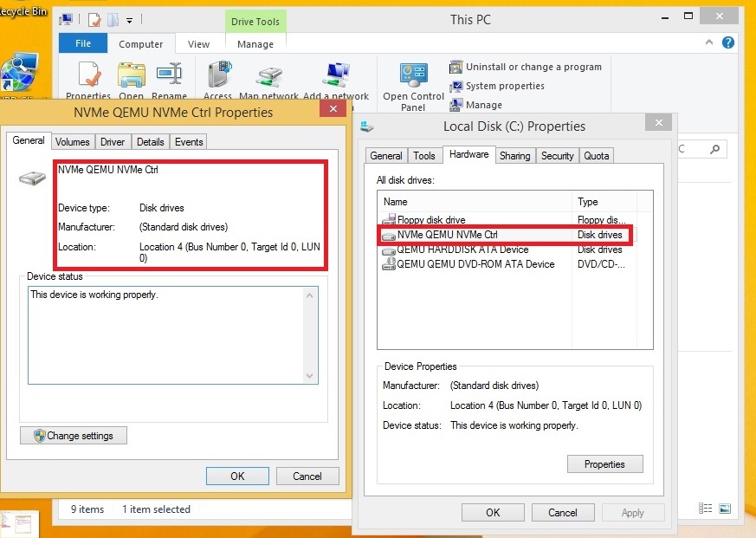Click disk drive icon in NVMe Properties
This screenshot has width=756, height=538.
[x=32, y=178]
